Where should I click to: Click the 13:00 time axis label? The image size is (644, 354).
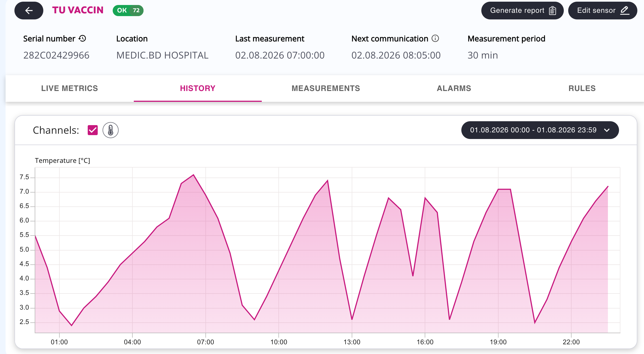[352, 342]
